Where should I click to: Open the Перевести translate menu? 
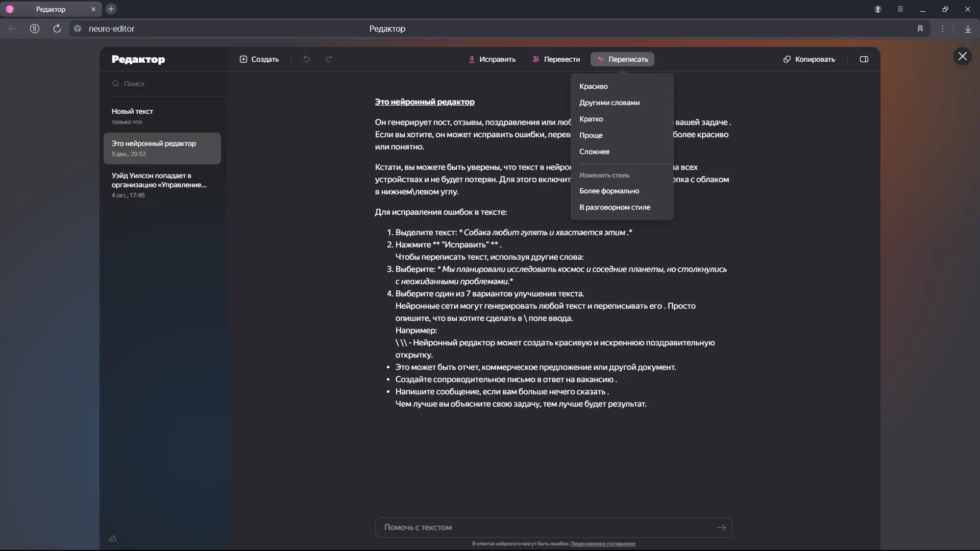(556, 59)
